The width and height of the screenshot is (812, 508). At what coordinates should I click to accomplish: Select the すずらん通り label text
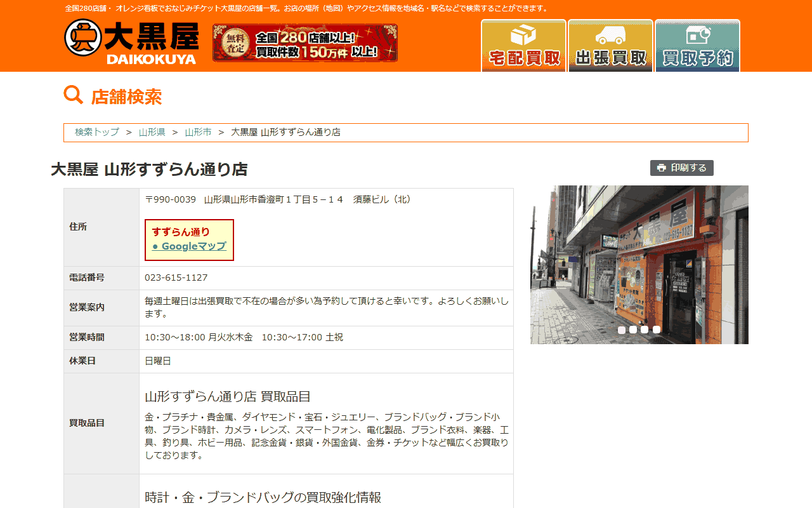coord(181,232)
